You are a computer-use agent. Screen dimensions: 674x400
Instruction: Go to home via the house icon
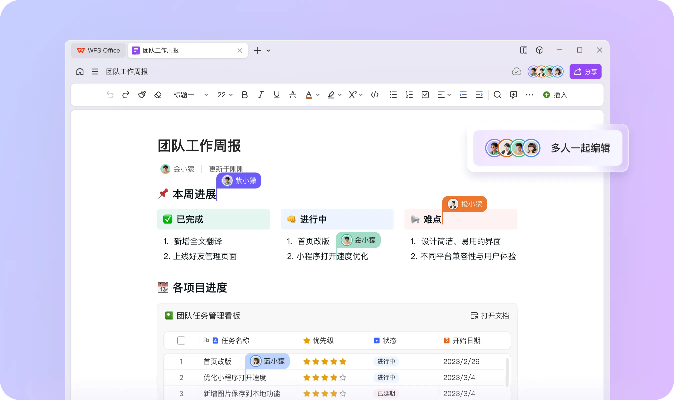click(x=80, y=72)
